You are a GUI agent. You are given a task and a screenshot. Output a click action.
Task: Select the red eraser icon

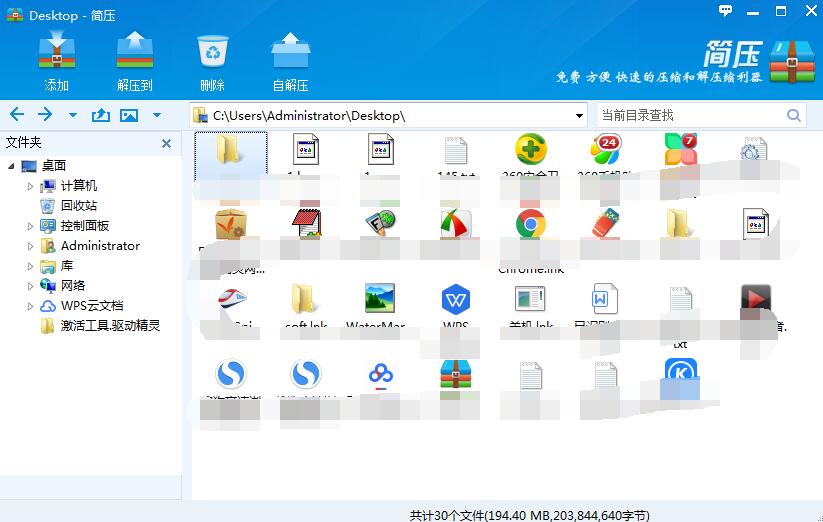click(x=606, y=223)
